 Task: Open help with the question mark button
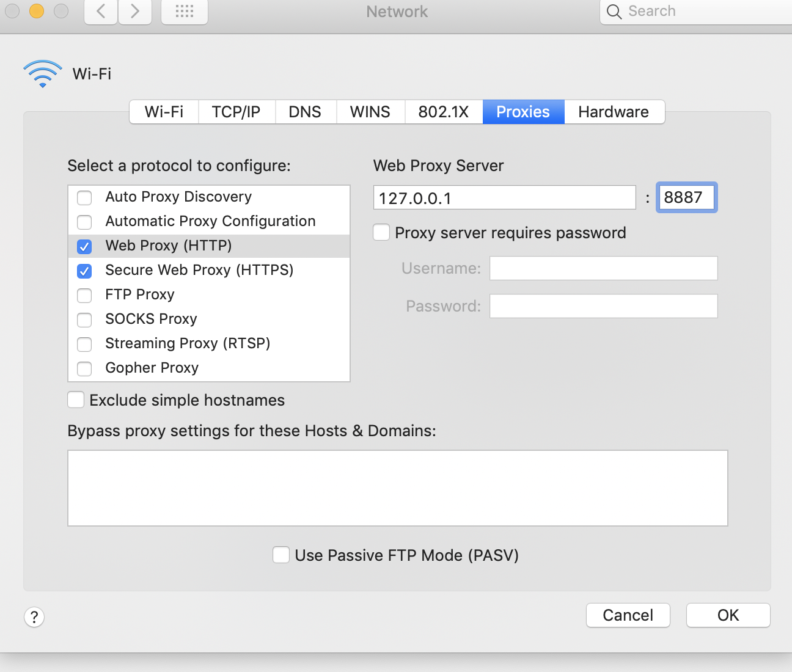pyautogui.click(x=34, y=617)
